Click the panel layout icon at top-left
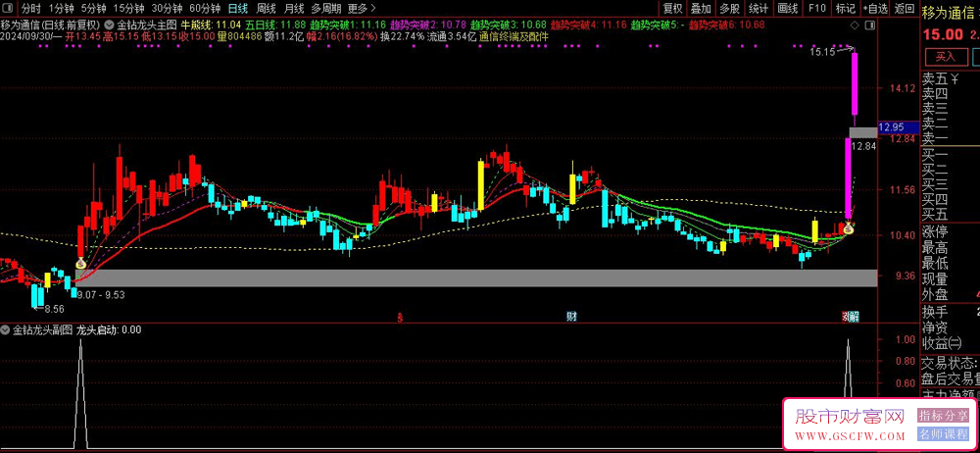The width and height of the screenshot is (980, 453). (8, 8)
